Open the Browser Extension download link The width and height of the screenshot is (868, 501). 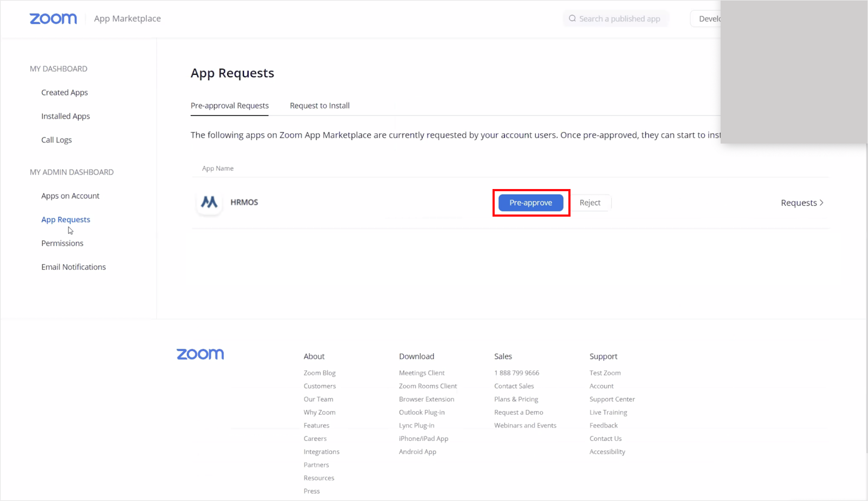pyautogui.click(x=426, y=399)
